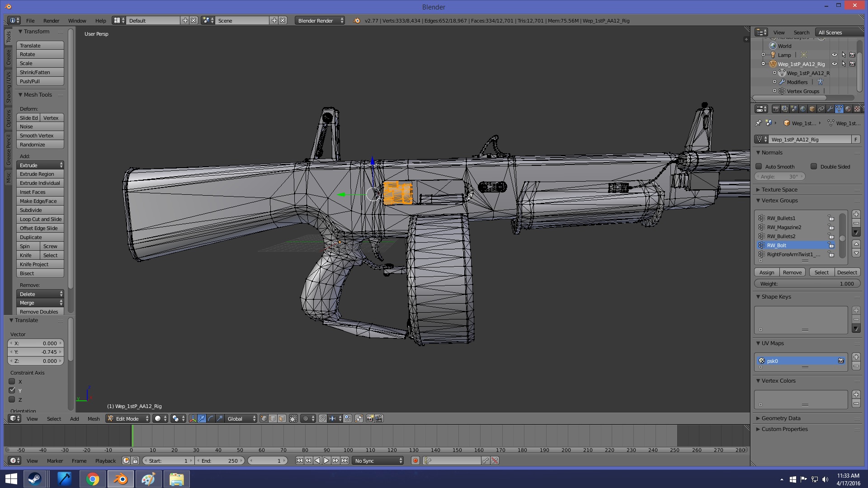Viewport: 868px width, 488px height.
Task: Open the No Sync dropdown in the timeline
Action: point(378,460)
